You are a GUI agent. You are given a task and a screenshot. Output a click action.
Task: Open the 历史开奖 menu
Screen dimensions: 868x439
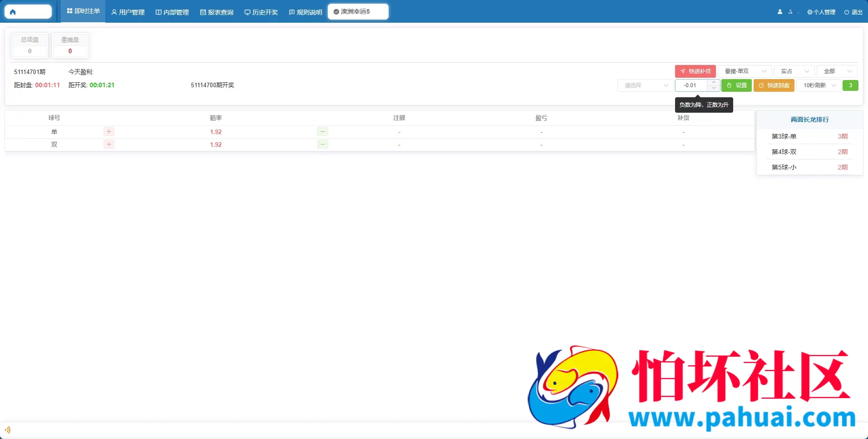coord(261,12)
